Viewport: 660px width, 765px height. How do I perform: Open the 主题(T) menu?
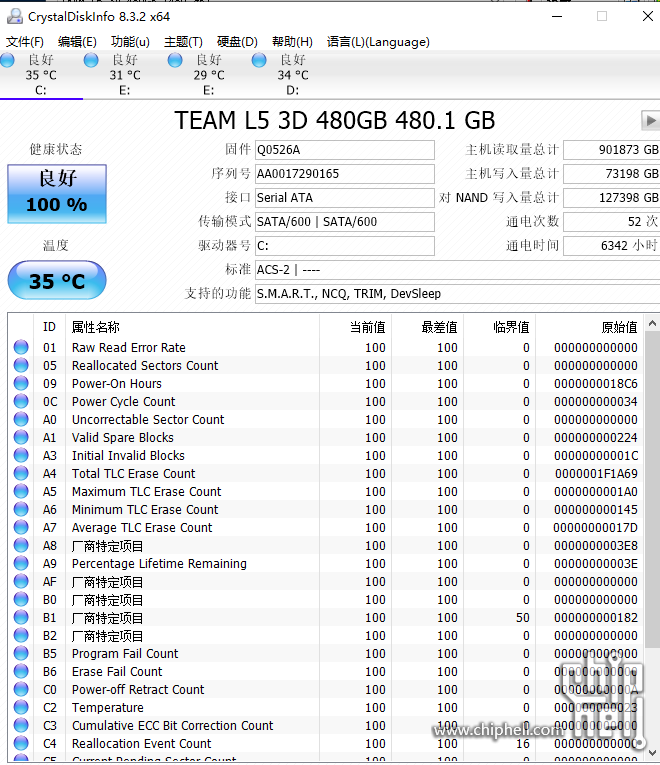pyautogui.click(x=183, y=42)
